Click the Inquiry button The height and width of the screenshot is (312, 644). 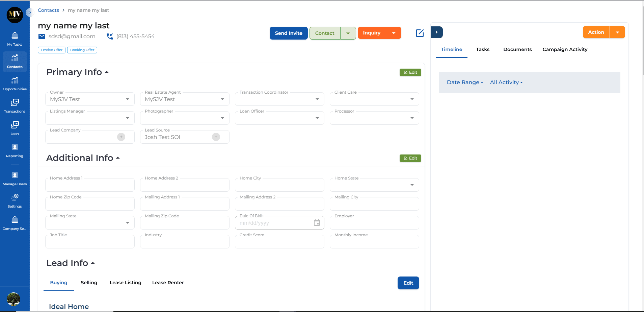pyautogui.click(x=372, y=33)
